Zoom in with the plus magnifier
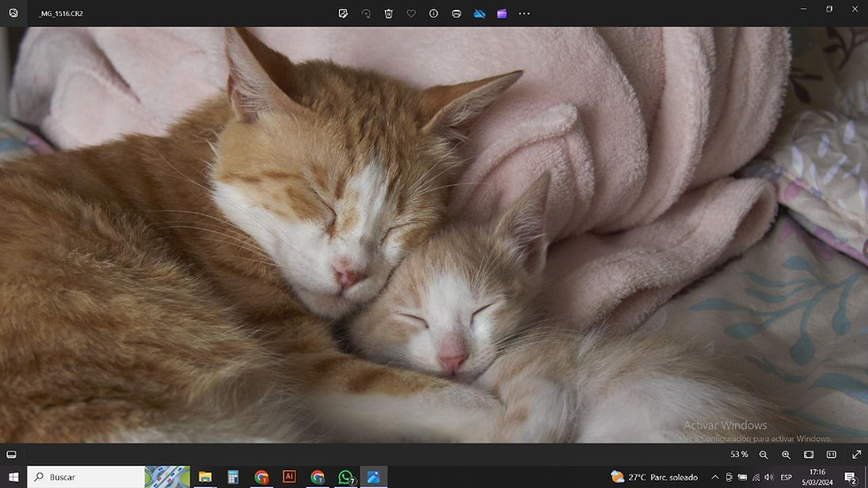The image size is (868, 488). [x=787, y=454]
